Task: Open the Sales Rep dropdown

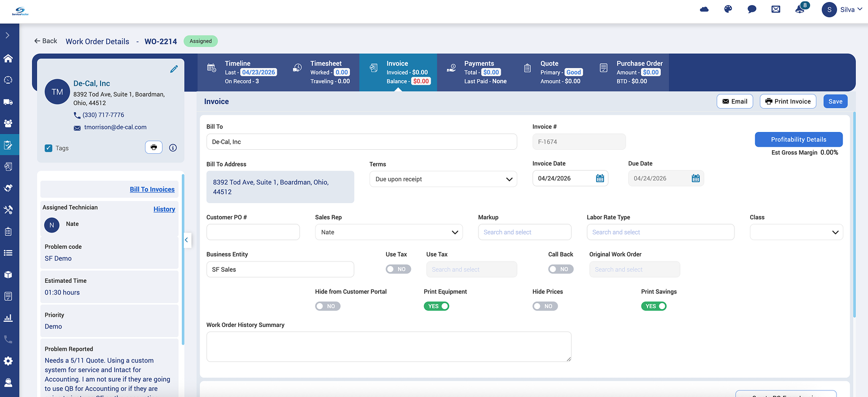Action: [x=389, y=232]
